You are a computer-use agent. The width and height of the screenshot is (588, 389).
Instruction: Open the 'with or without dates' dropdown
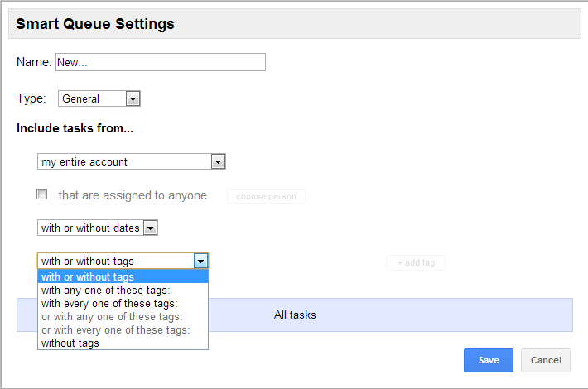pyautogui.click(x=98, y=228)
